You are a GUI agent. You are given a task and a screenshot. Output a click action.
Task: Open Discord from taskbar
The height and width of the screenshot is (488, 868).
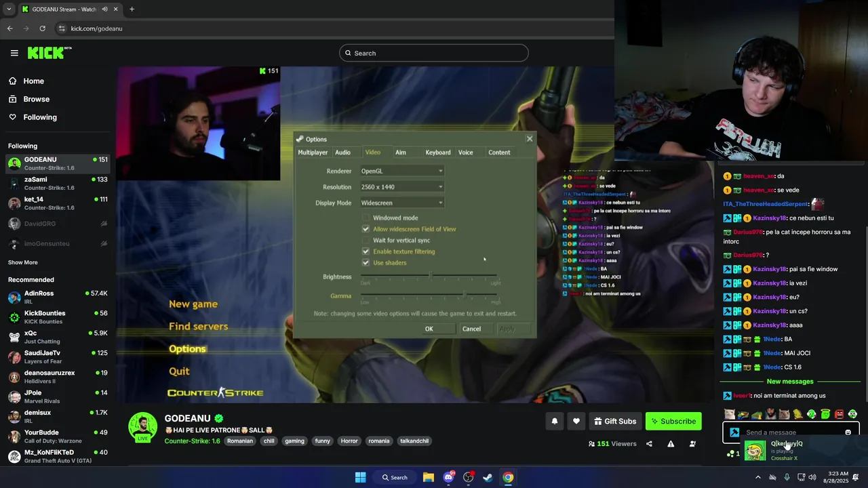click(x=448, y=477)
